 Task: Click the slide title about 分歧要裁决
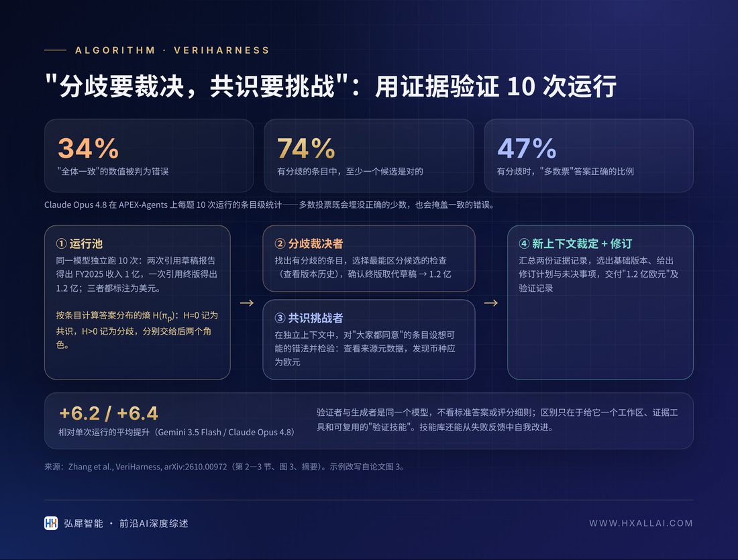[330, 86]
